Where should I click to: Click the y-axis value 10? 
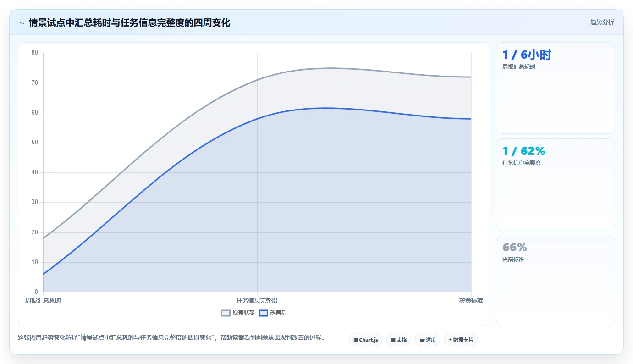tap(35, 262)
